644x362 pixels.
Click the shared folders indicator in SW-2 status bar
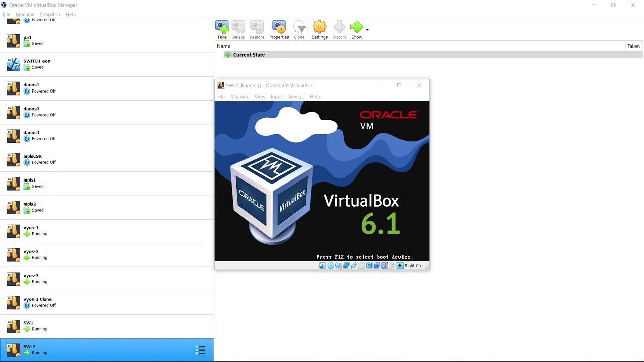tap(361, 266)
